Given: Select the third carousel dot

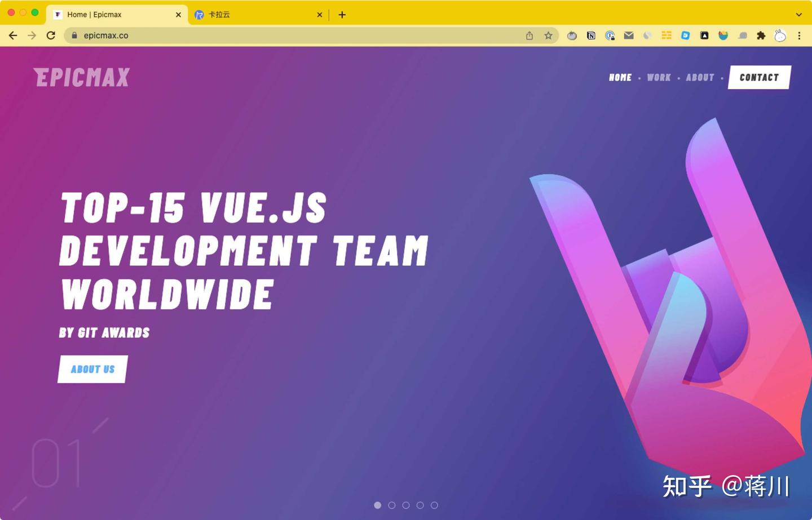Looking at the screenshot, I should (406, 505).
